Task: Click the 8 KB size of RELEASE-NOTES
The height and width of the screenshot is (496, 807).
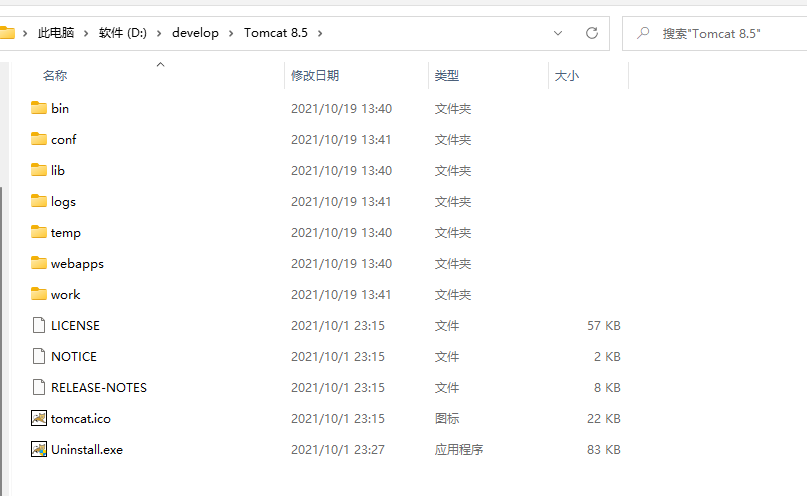Action: coord(607,387)
